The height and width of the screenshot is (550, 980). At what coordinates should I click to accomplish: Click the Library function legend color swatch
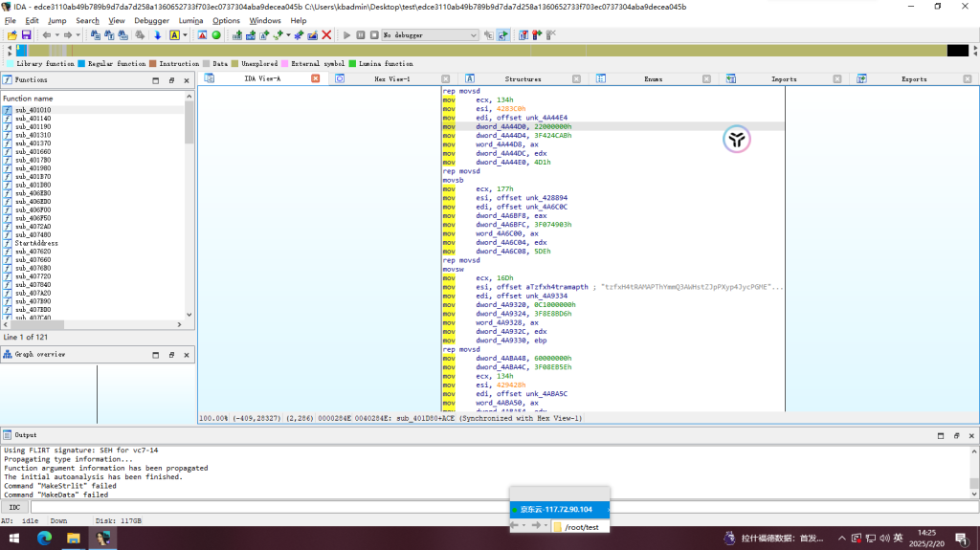tap(10, 64)
